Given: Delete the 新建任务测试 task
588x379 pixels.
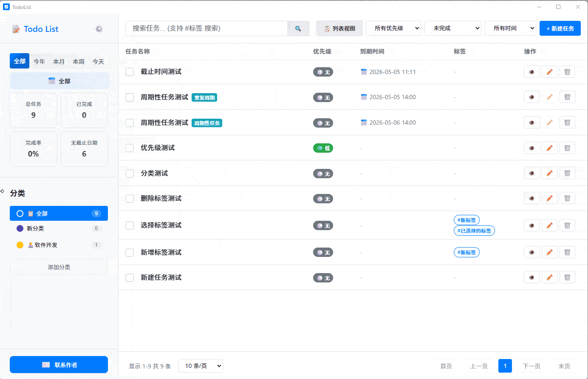Looking at the screenshot, I should pyautogui.click(x=567, y=277).
